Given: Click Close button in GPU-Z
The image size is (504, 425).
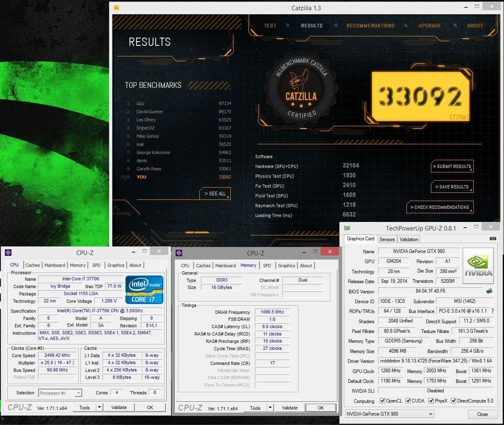Looking at the screenshot, I should point(482,414).
